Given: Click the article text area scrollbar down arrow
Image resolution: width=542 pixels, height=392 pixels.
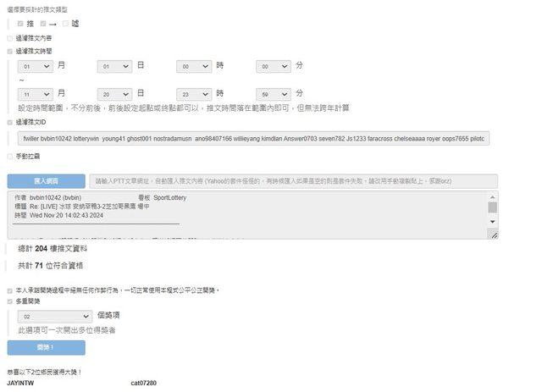Looking at the screenshot, I should click(493, 222).
